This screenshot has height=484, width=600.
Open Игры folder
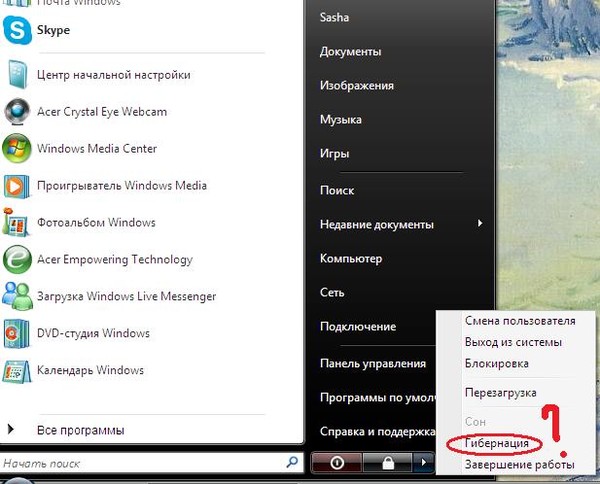point(334,153)
